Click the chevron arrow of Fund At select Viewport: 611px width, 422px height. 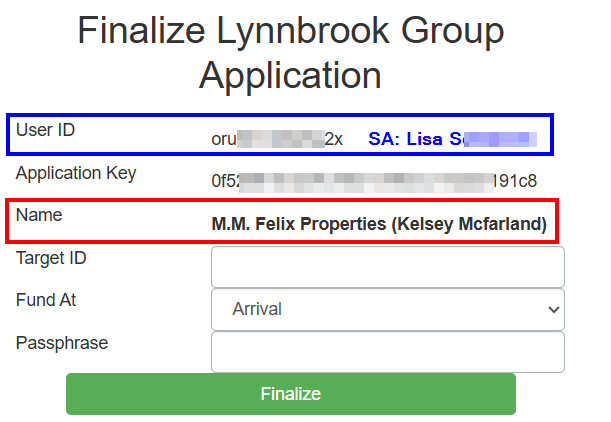pyautogui.click(x=553, y=310)
